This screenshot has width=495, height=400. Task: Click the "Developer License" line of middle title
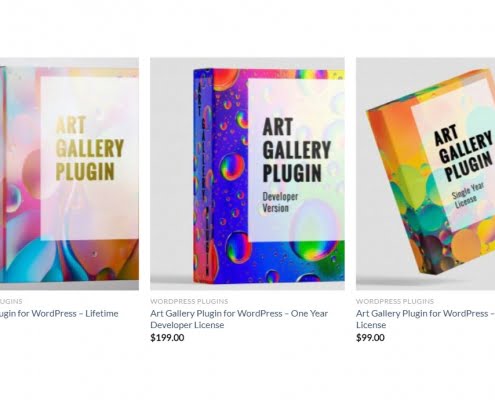tap(187, 325)
